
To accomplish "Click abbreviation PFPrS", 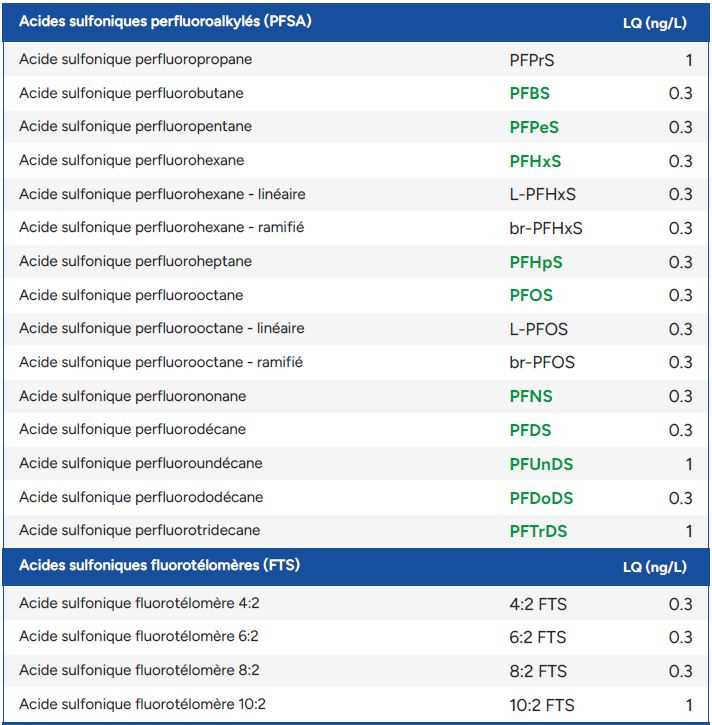I will [532, 60].
